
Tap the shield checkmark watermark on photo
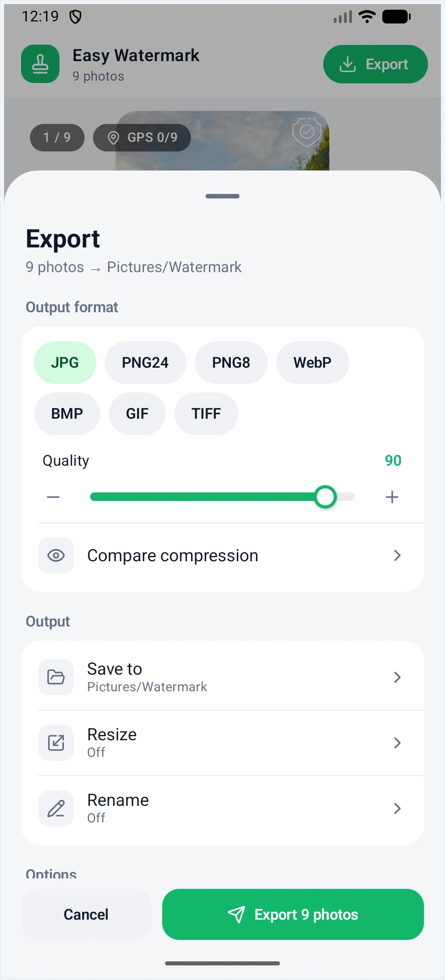pos(307,132)
